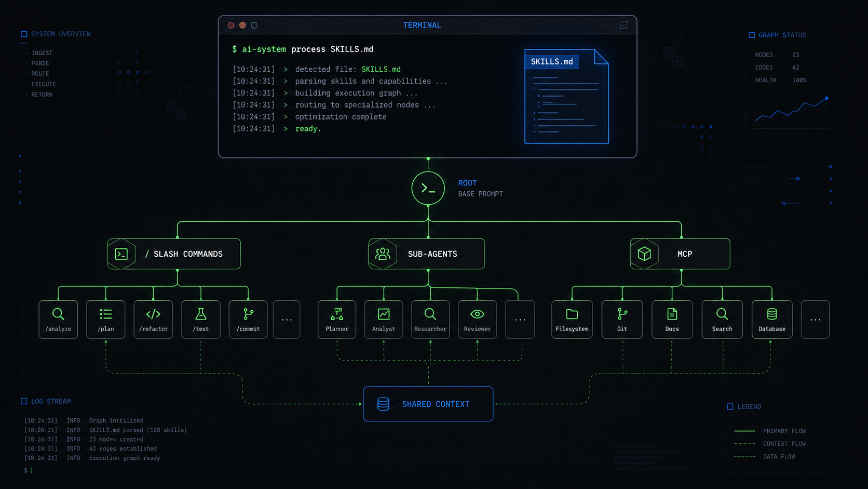The width and height of the screenshot is (868, 489).
Task: Select ROUTE in System Overview list
Action: 40,74
